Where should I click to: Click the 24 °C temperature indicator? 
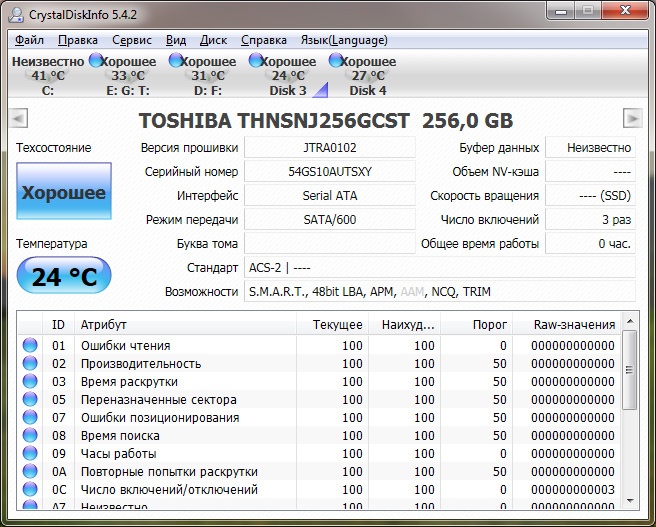click(64, 275)
